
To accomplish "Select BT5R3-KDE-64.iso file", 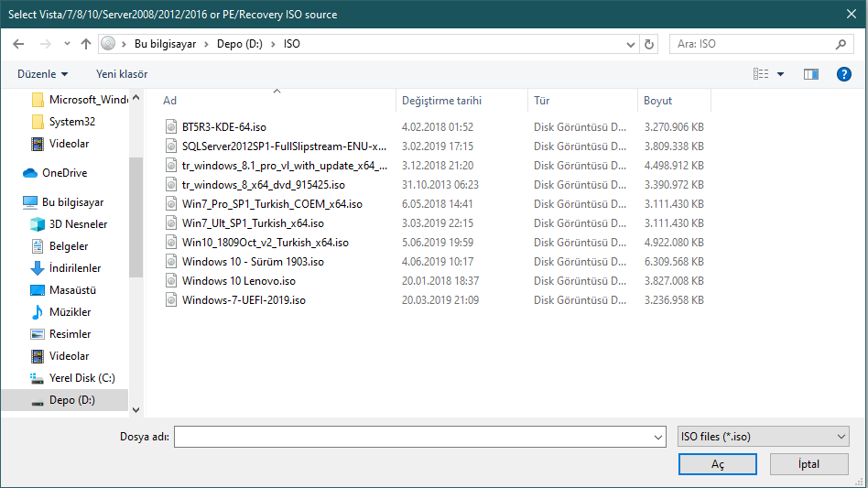I will click(223, 126).
